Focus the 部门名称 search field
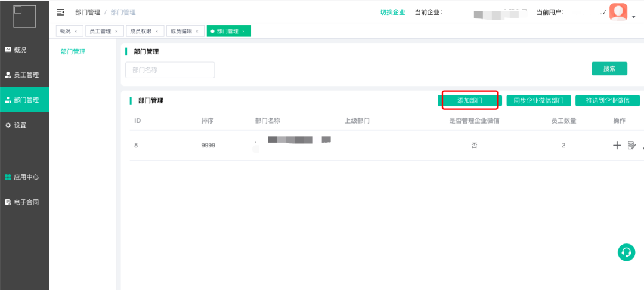 tap(170, 70)
